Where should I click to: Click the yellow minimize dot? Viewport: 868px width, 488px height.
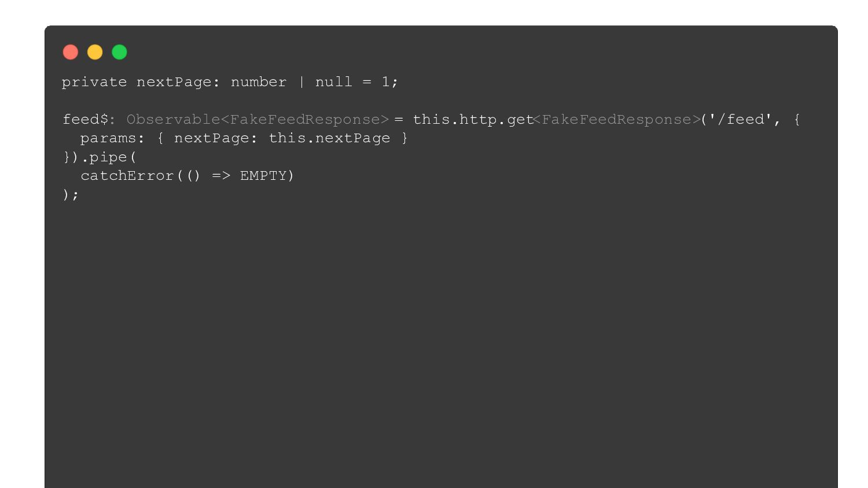(x=95, y=53)
